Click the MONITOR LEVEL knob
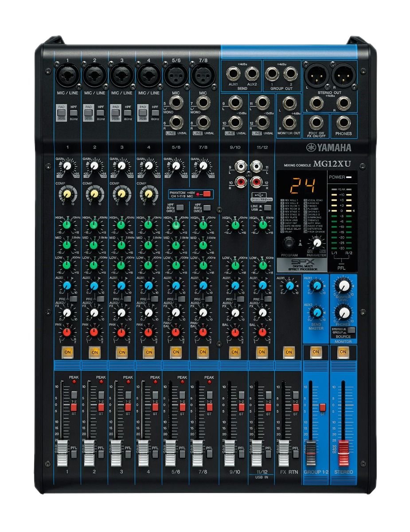410x532 pixels. (343, 285)
